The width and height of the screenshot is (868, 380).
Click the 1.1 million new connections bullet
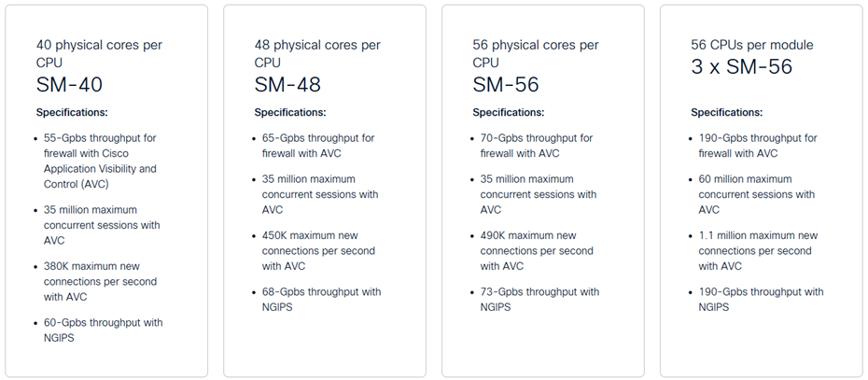[x=757, y=250]
